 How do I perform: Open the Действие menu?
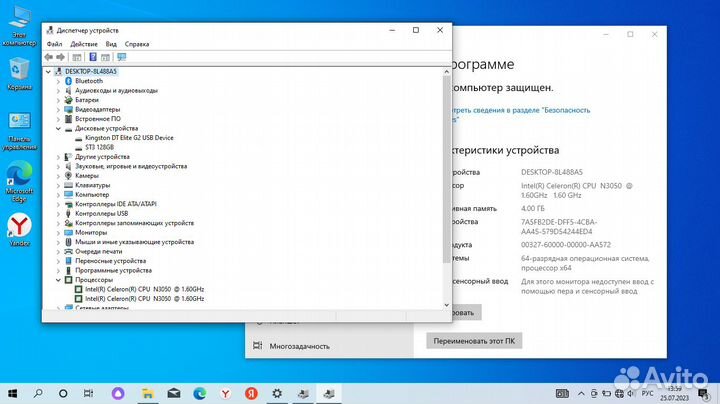tap(84, 44)
